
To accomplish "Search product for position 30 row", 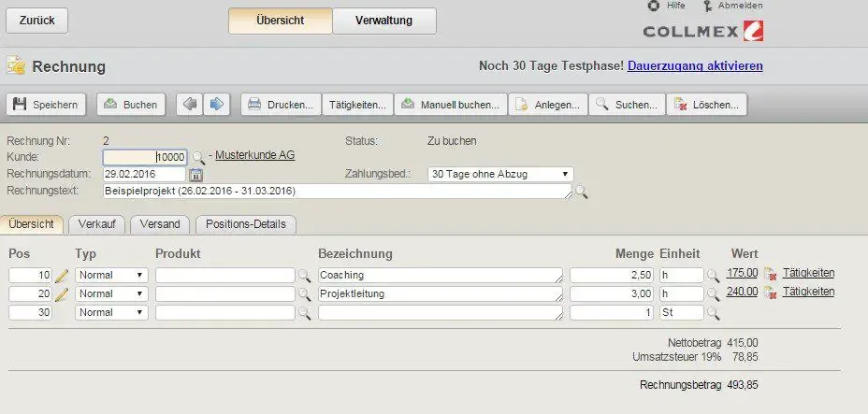I will [x=305, y=313].
